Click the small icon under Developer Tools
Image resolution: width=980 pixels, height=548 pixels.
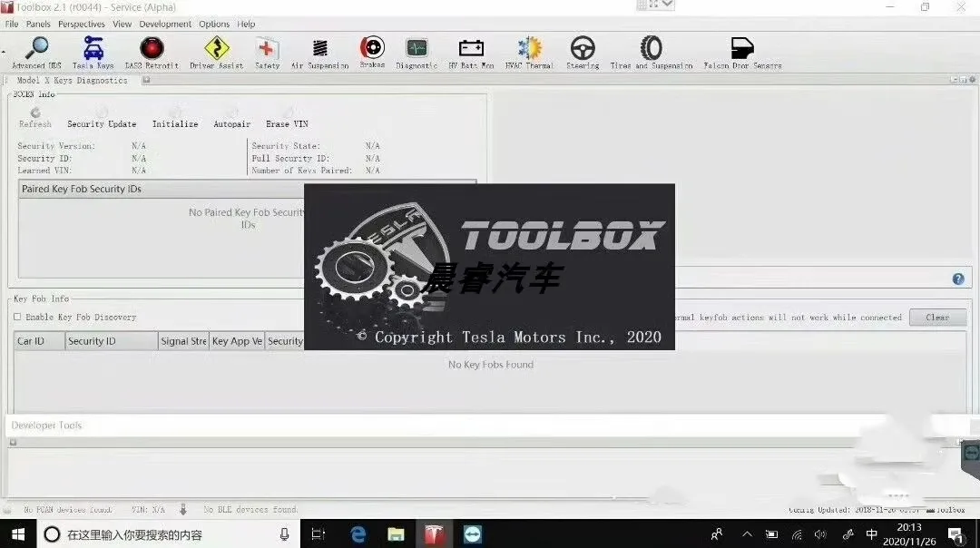[x=13, y=443]
